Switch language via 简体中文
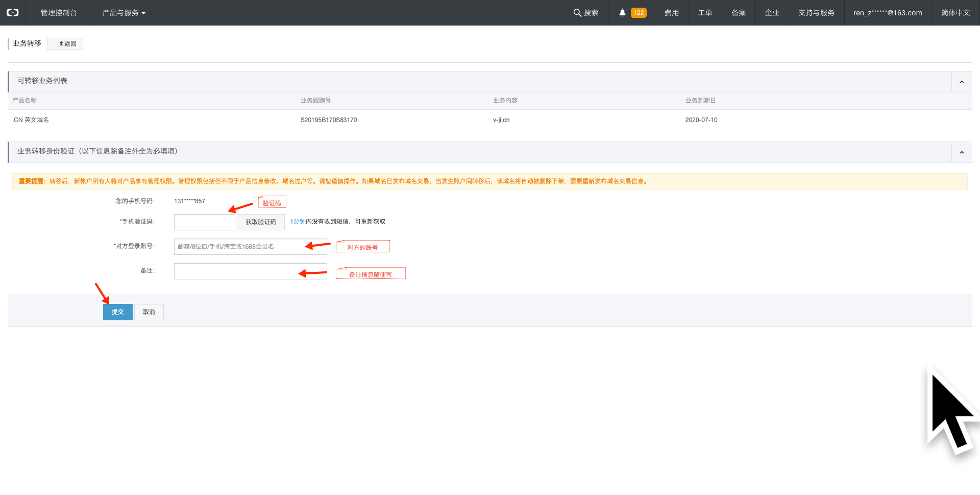The image size is (980, 495). (x=955, y=13)
